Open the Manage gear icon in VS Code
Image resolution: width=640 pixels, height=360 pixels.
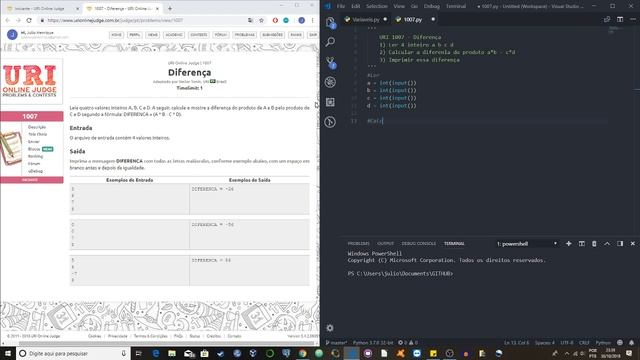pos(330,328)
